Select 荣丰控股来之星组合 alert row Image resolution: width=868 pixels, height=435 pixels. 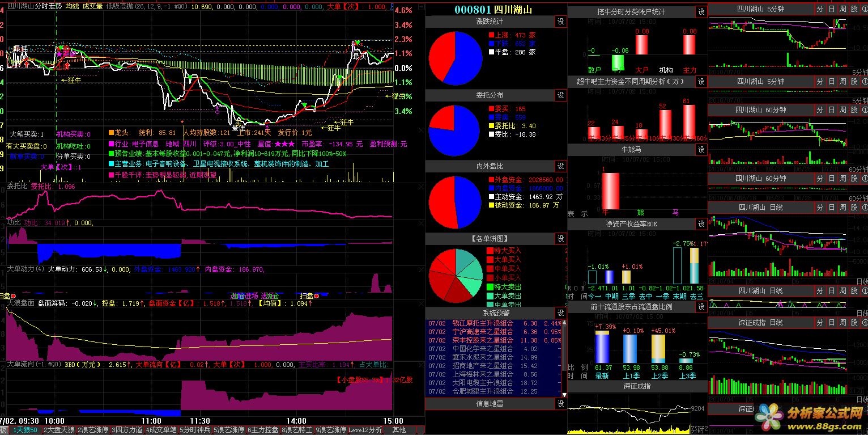pos(493,340)
